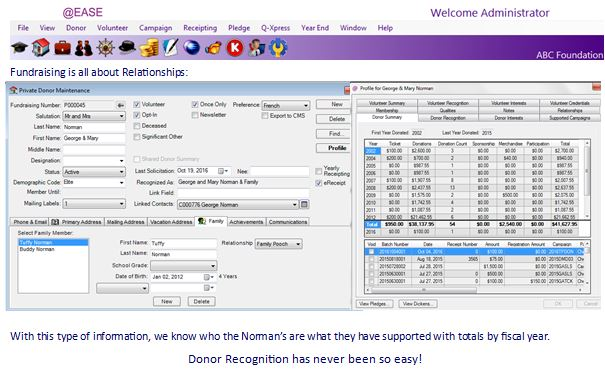Open the Date of Birth calendar picker

(208, 277)
